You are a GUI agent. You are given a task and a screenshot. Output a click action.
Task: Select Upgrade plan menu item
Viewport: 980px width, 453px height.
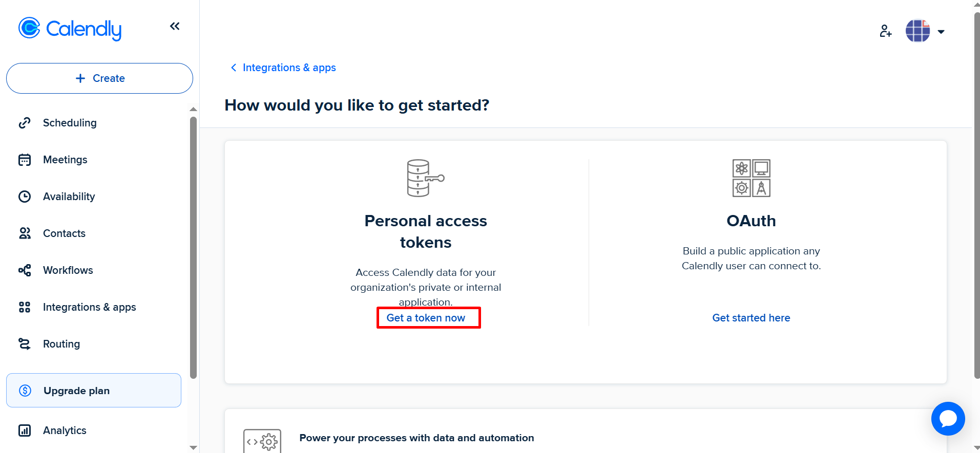coord(94,391)
